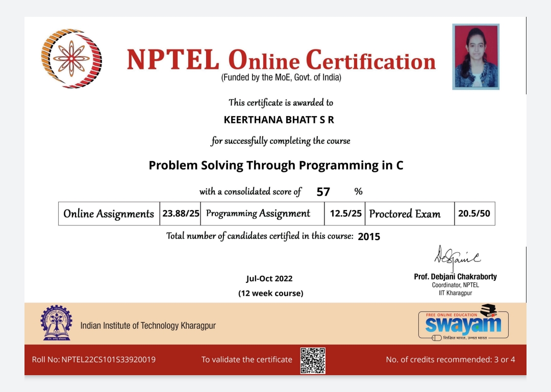Image resolution: width=551 pixels, height=392 pixels.
Task: Select the 23.88/25 score cell
Action: click(x=181, y=214)
